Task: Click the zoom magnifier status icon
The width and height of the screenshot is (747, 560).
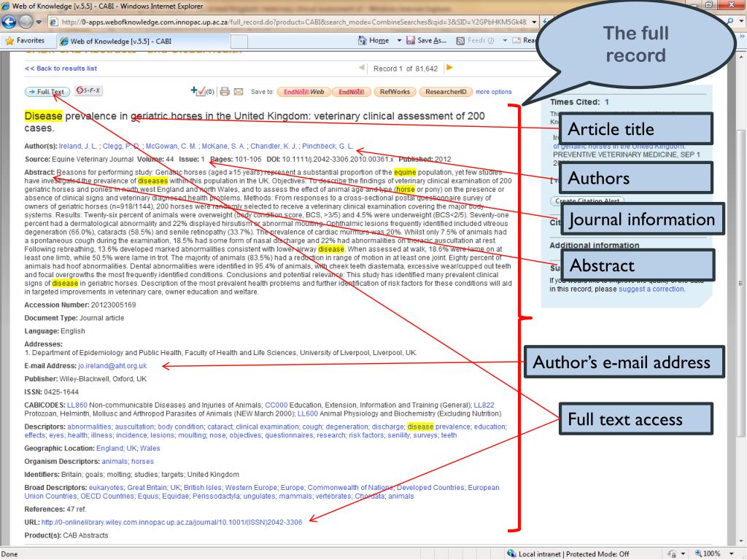Action: pos(698,554)
